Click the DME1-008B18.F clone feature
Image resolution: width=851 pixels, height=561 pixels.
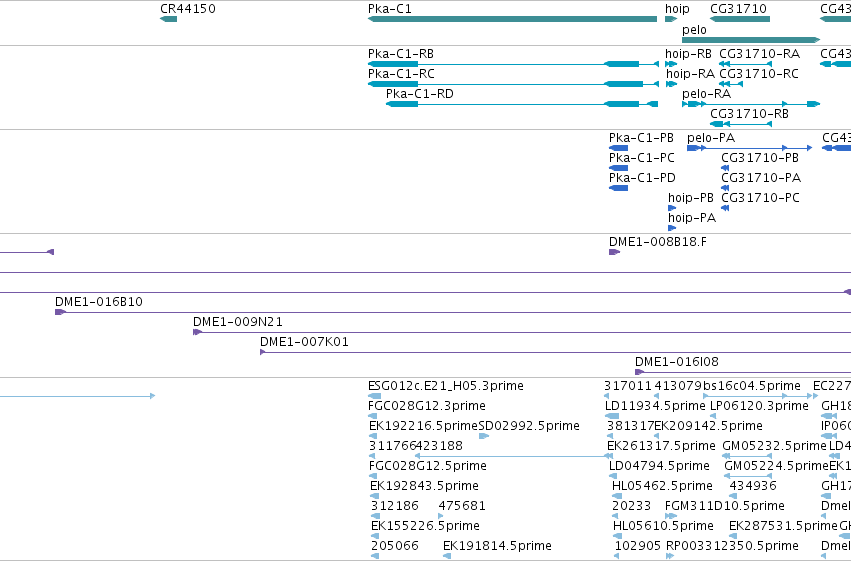click(614, 252)
